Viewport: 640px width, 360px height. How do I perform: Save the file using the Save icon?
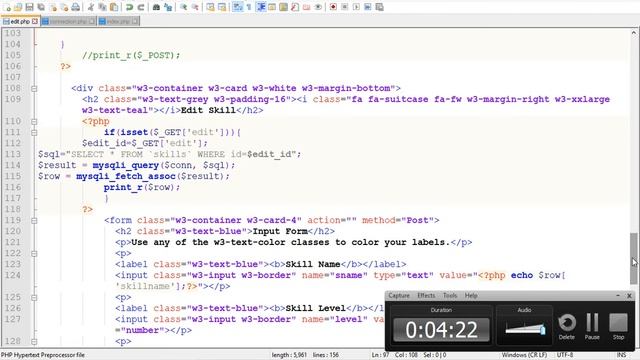click(x=29, y=7)
